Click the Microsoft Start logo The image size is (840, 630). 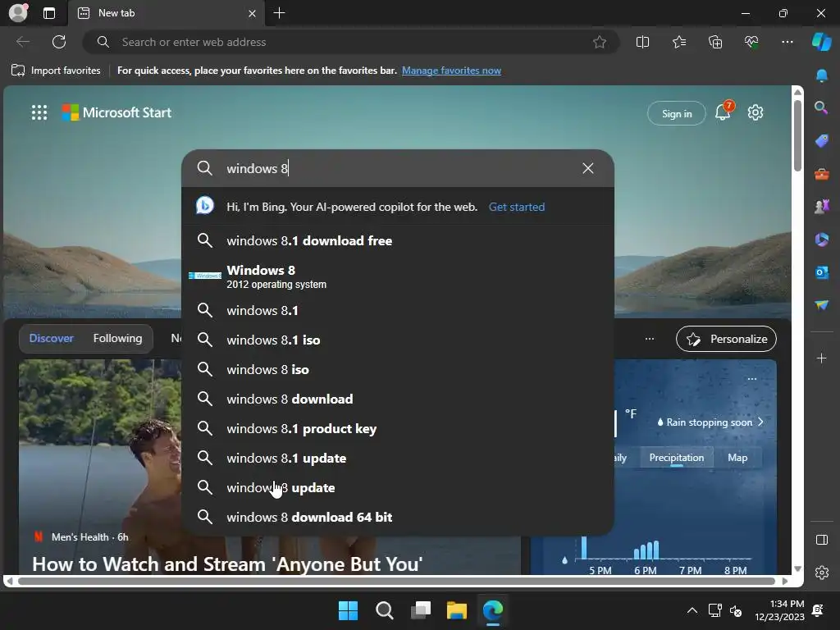tap(116, 112)
